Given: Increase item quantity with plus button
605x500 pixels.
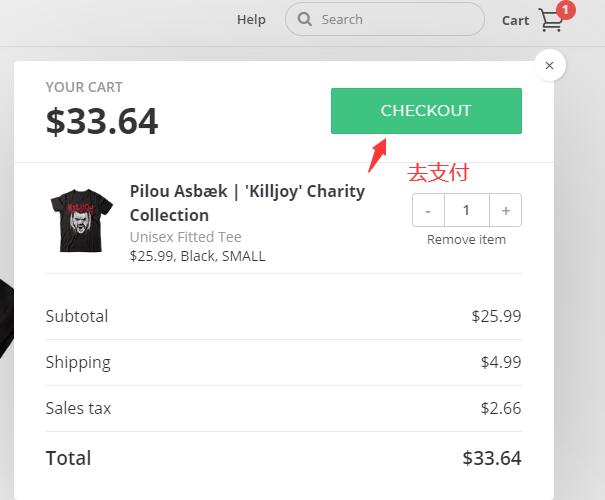Looking at the screenshot, I should [x=506, y=211].
